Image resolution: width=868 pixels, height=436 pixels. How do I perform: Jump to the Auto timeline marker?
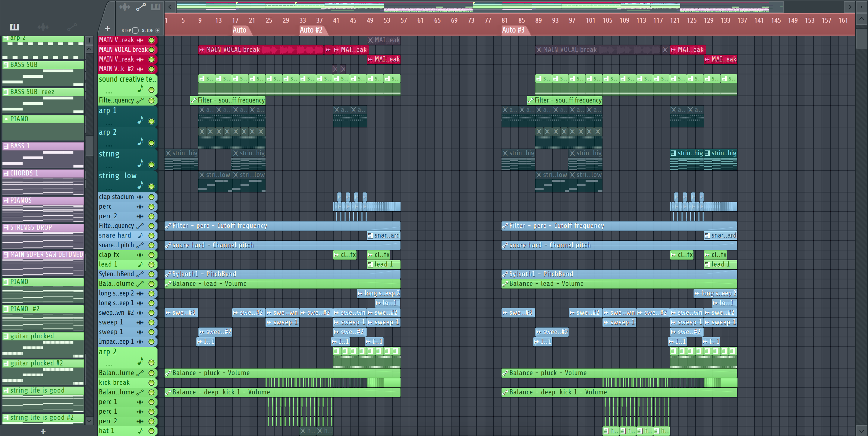click(x=240, y=30)
